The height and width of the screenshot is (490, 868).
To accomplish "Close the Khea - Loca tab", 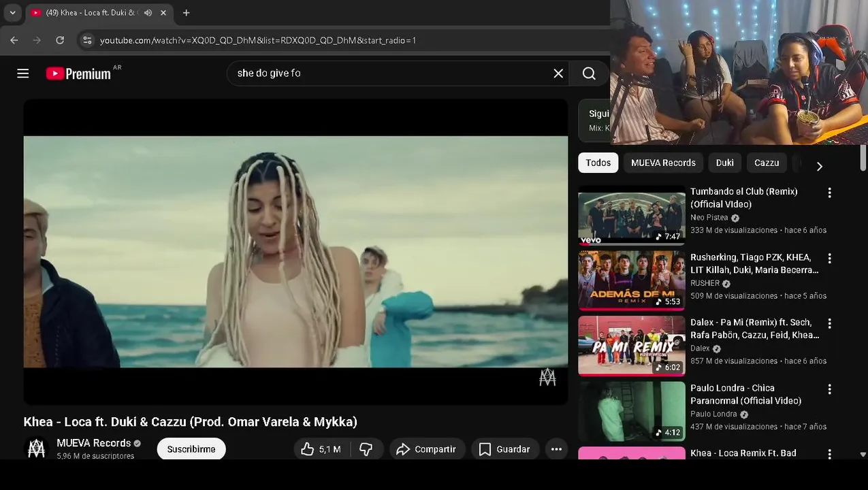I will pyautogui.click(x=164, y=13).
